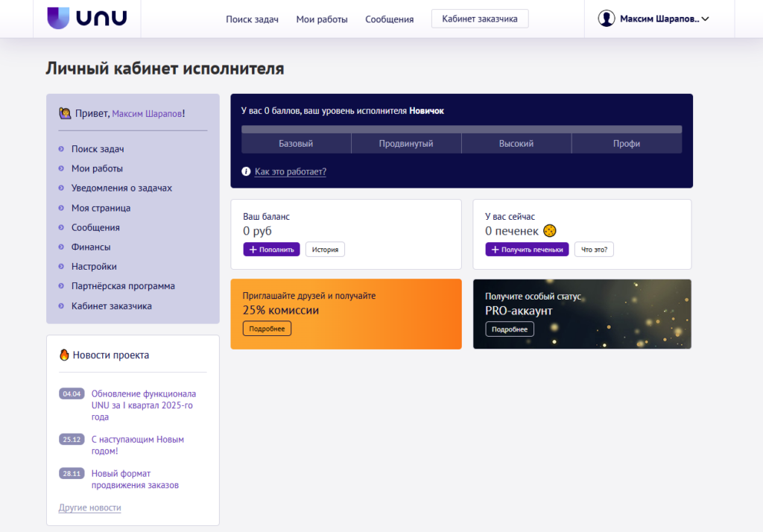Click the 28.11 news date badge
The width and height of the screenshot is (763, 532).
(72, 473)
